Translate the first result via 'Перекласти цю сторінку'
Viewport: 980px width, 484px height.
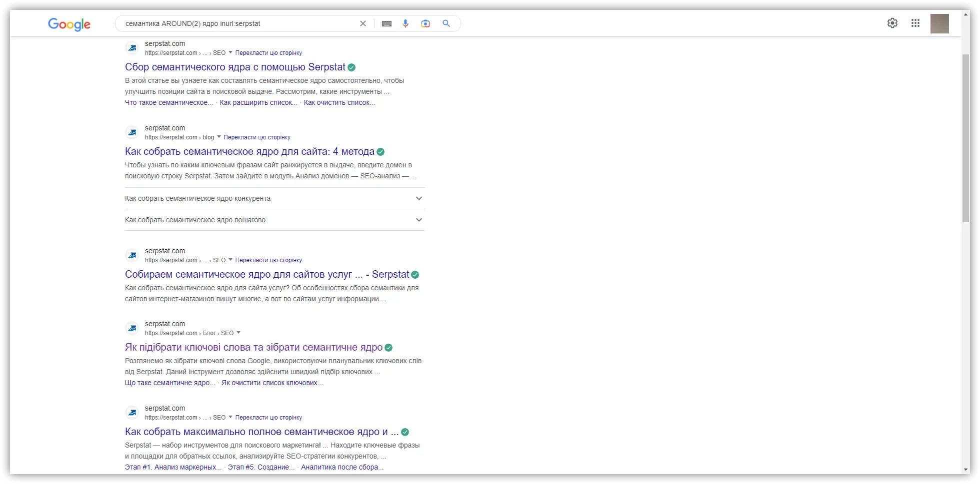[268, 53]
